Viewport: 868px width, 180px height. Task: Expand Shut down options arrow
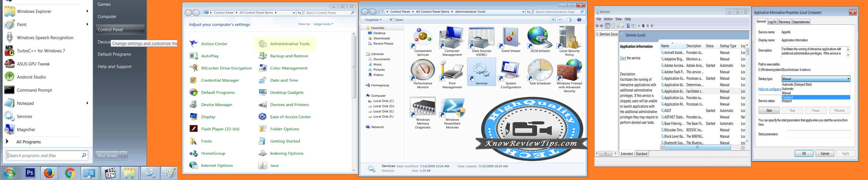(x=123, y=156)
